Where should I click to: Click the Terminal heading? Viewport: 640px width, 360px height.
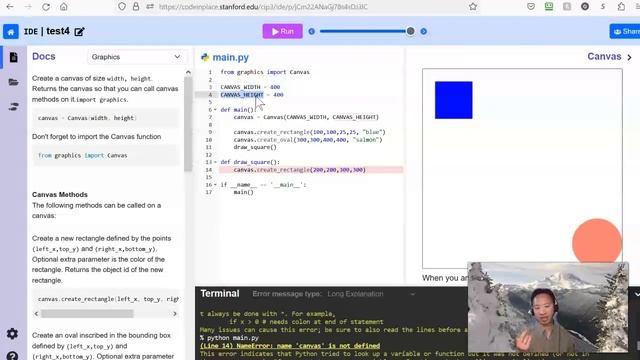pos(220,293)
